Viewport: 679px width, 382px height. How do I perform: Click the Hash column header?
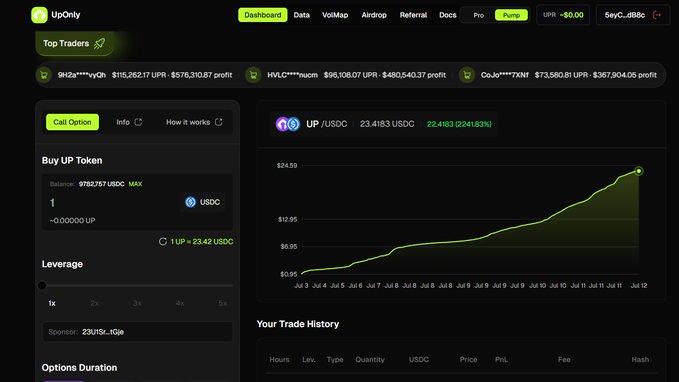(x=640, y=359)
